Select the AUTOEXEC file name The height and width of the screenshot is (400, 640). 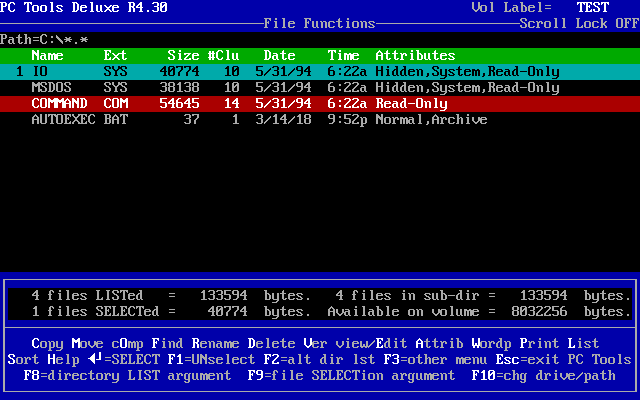[x=63, y=119]
